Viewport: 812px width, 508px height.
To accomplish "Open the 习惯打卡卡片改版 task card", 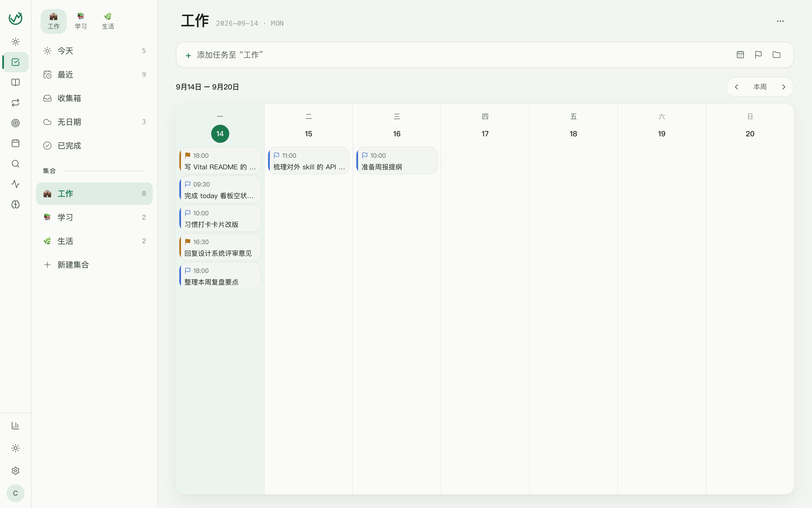I will click(x=220, y=218).
